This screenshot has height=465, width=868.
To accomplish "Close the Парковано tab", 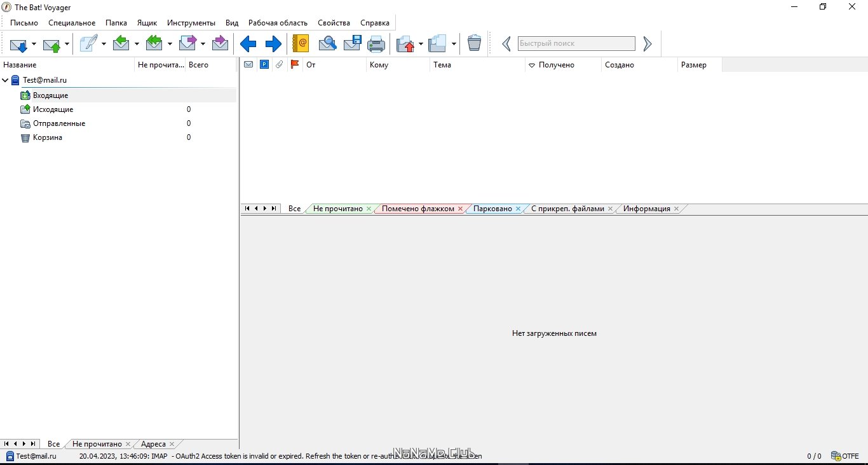I will pos(518,209).
